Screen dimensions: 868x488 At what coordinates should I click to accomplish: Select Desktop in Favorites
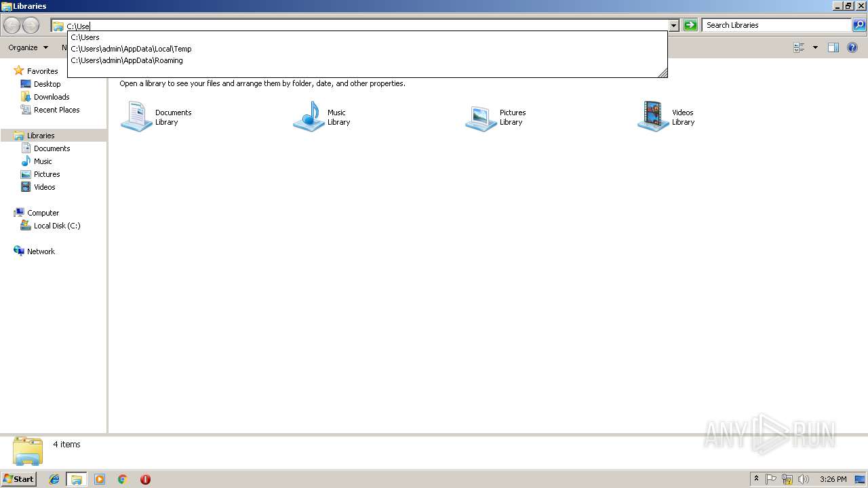47,84
